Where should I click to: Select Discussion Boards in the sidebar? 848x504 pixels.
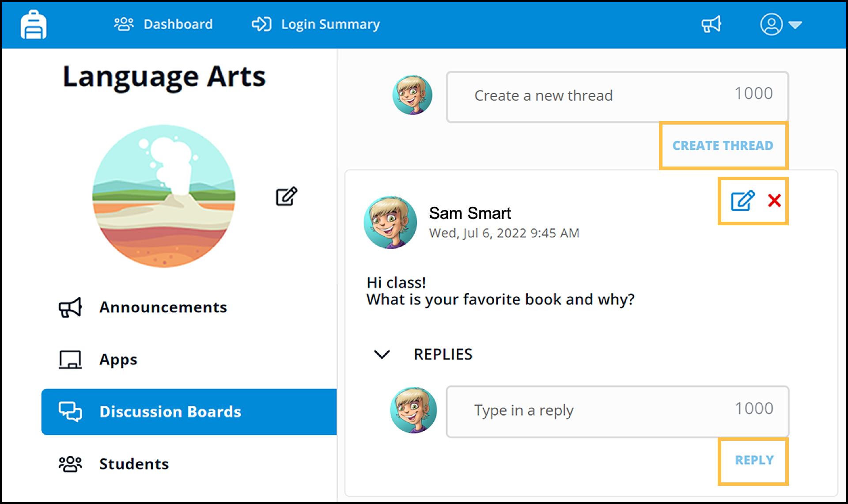click(189, 412)
